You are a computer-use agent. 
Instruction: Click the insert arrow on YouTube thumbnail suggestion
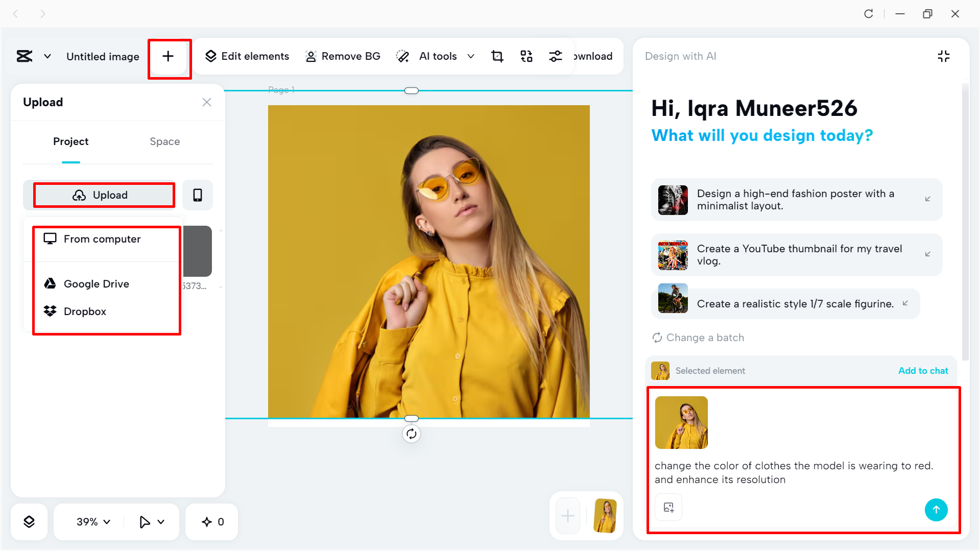[x=927, y=254]
